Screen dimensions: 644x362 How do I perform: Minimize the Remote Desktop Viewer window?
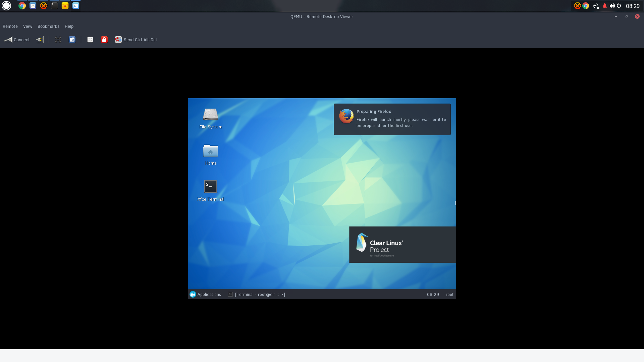[x=616, y=16]
